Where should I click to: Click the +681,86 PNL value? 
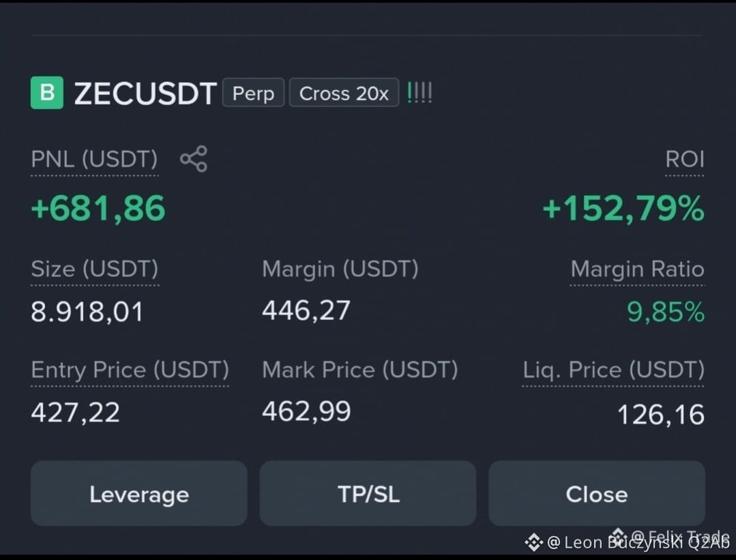pos(98,208)
